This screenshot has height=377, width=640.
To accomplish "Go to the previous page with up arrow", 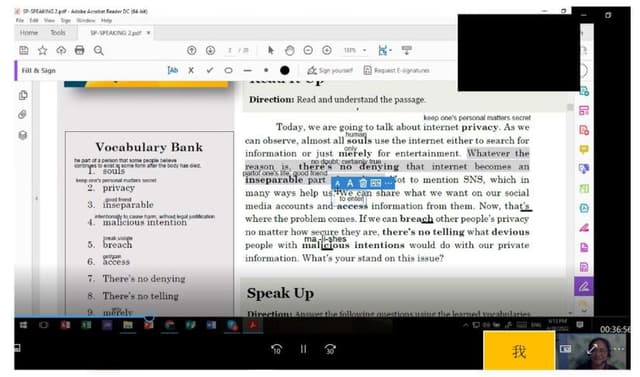I will click(x=191, y=50).
